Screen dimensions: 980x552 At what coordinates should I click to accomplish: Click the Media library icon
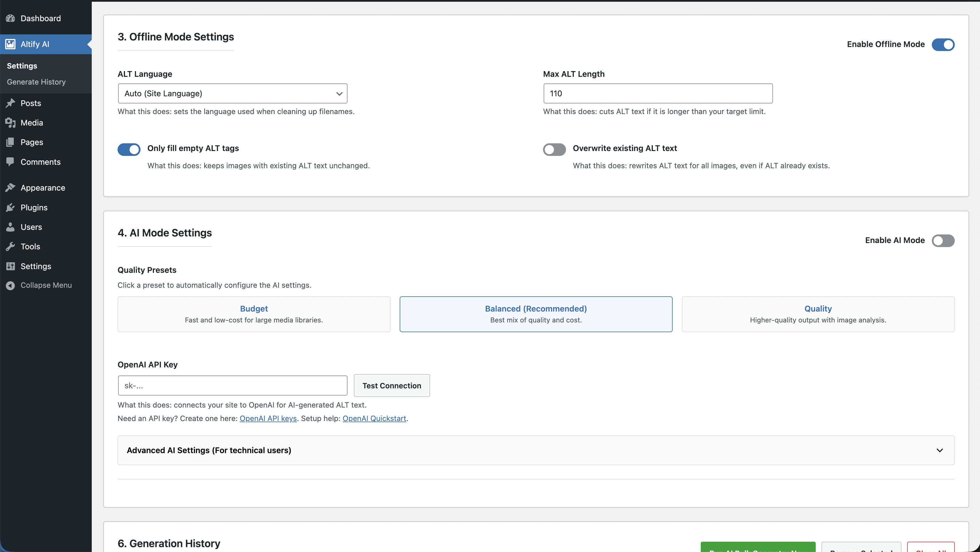(x=10, y=122)
